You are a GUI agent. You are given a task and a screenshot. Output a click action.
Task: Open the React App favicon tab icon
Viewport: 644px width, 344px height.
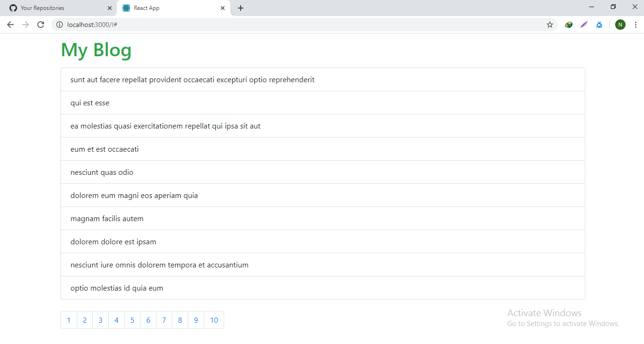126,8
